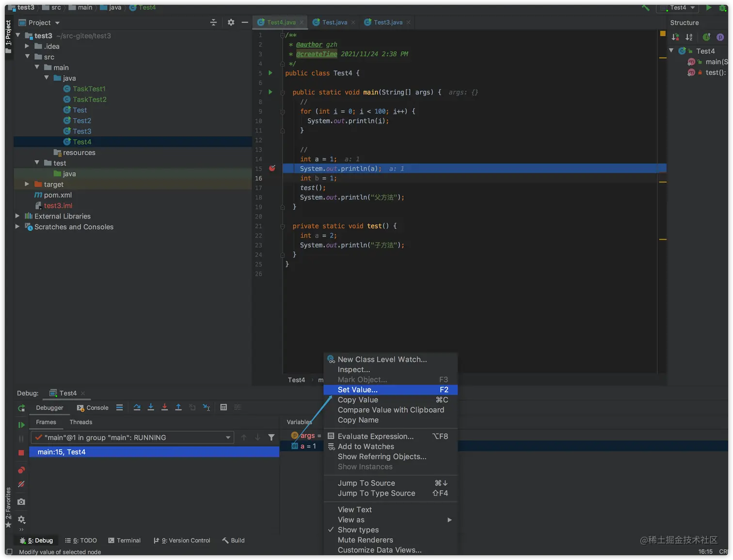Click the Resume Program icon
This screenshot has width=733, height=560.
click(21, 425)
